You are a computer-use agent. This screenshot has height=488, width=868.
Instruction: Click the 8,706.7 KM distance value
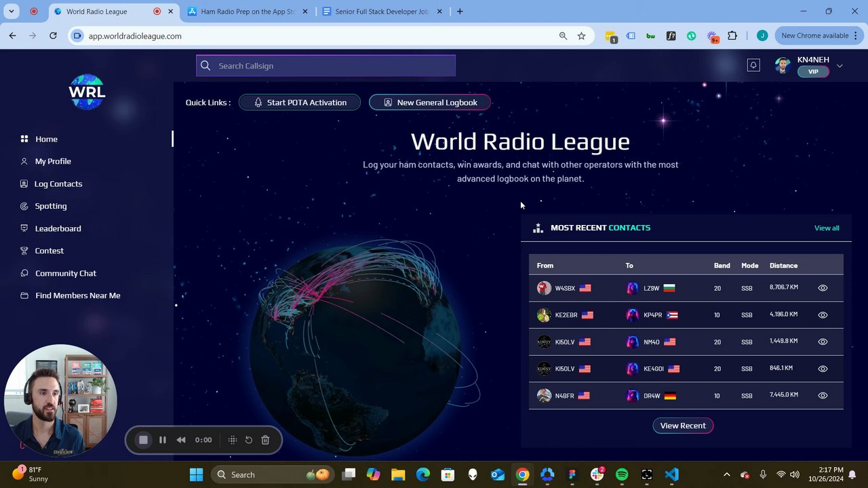(783, 287)
